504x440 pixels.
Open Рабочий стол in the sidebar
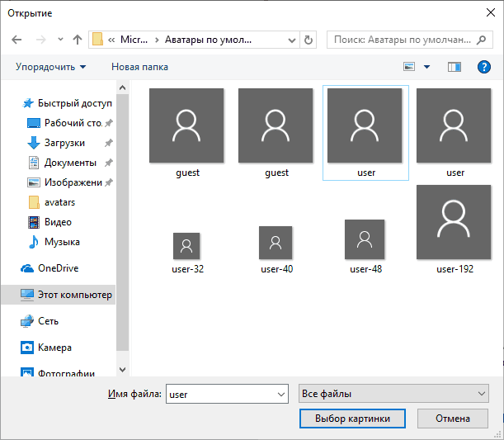pyautogui.click(x=65, y=123)
